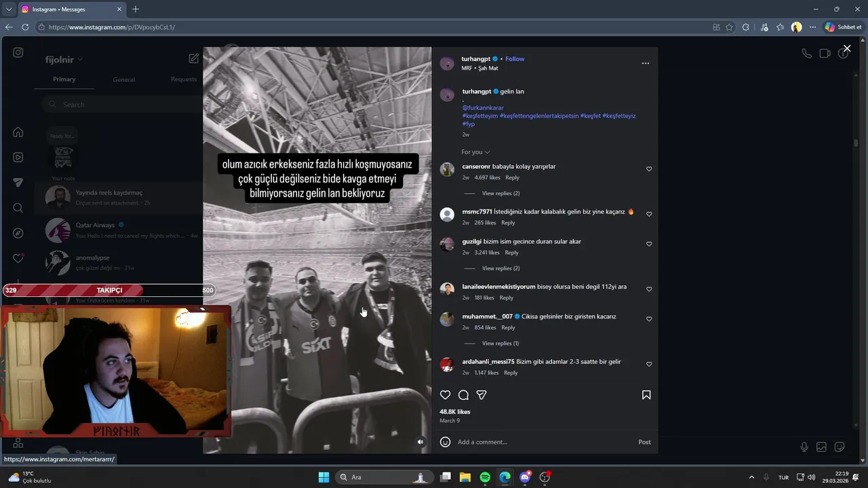Reply to ardahanli_messi75's comment
868x488 pixels.
coord(511,373)
